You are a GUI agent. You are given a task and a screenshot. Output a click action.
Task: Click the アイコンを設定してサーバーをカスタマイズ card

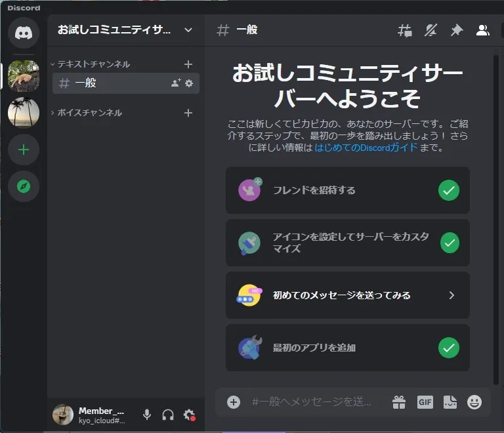[x=347, y=243]
